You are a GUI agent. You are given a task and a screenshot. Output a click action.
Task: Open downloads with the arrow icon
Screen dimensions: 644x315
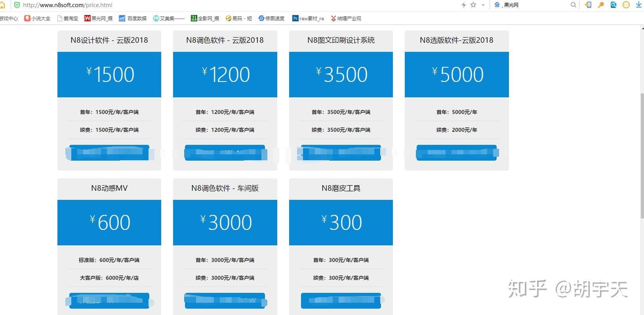click(x=639, y=5)
